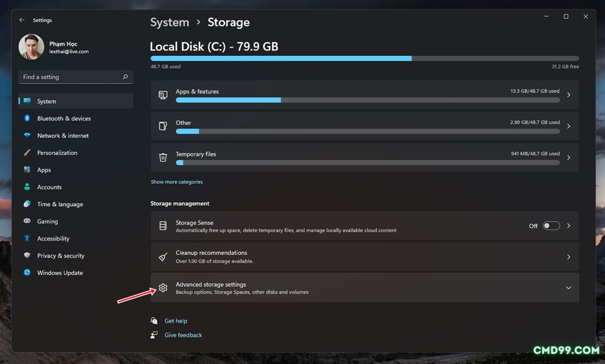This screenshot has width=605, height=364.
Task: Click the Get help headset icon
Action: tap(154, 321)
